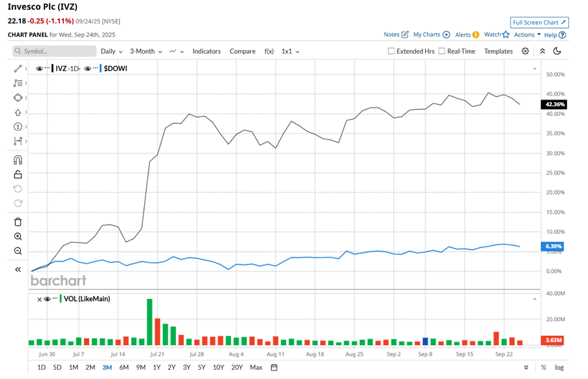Zoom out on the chart

[x=18, y=251]
